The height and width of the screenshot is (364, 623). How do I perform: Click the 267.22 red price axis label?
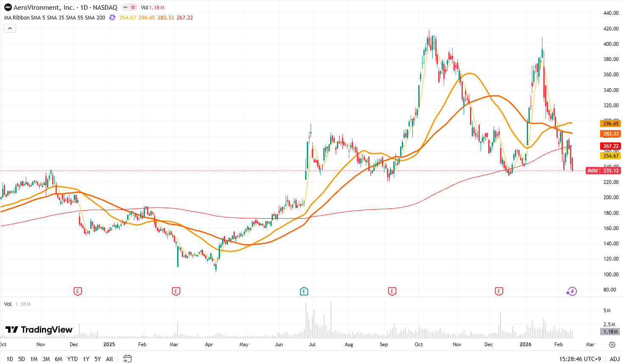pos(610,146)
